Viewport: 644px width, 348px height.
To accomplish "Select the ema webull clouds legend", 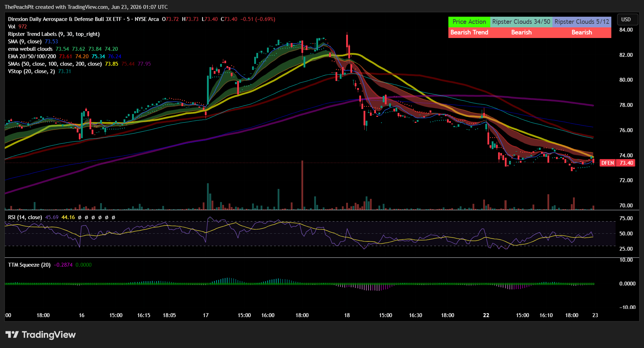I will (63, 49).
